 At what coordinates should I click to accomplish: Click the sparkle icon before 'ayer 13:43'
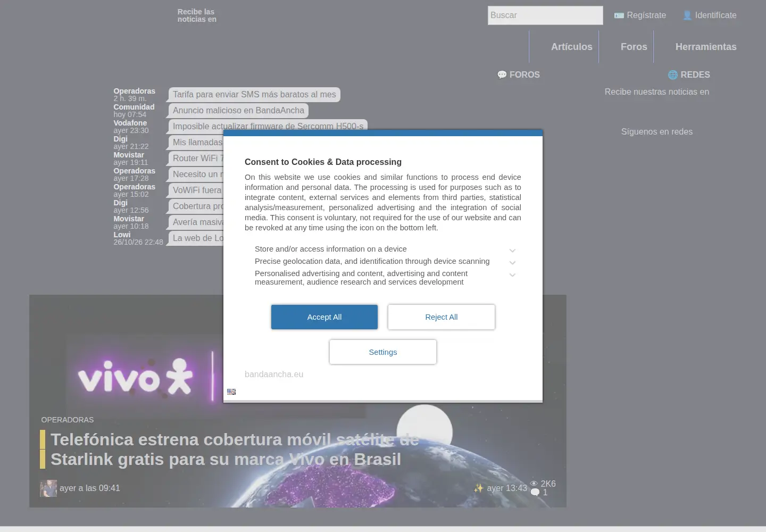tap(479, 488)
